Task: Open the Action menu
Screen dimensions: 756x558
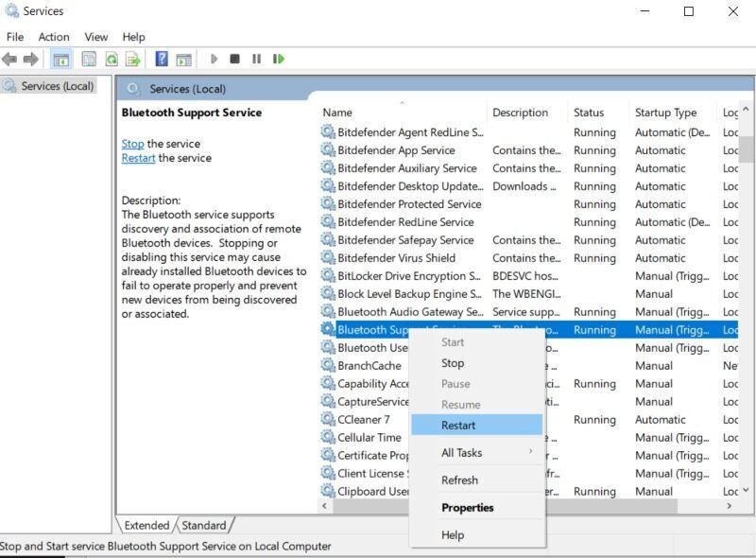Action: [x=54, y=37]
